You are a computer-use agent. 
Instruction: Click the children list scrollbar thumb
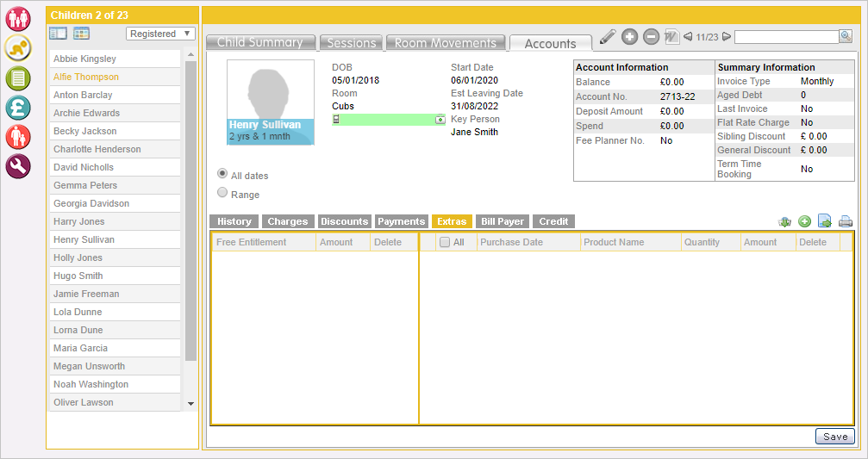tap(191, 211)
